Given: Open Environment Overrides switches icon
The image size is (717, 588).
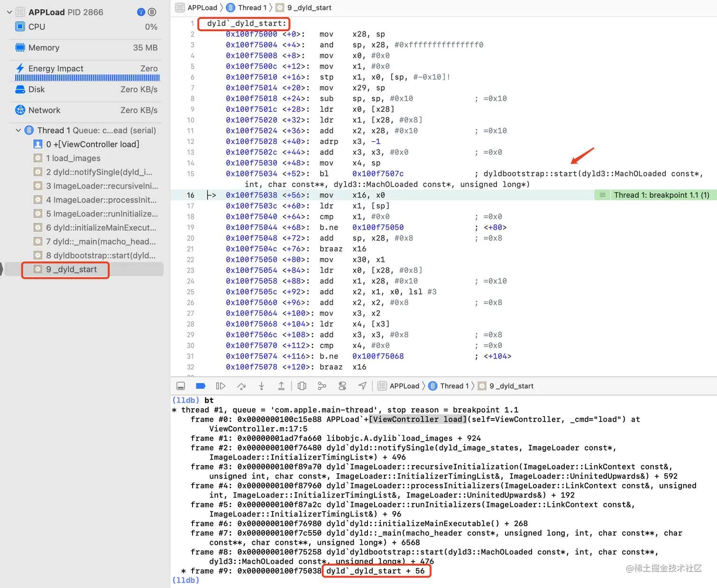Looking at the screenshot, I should point(342,386).
